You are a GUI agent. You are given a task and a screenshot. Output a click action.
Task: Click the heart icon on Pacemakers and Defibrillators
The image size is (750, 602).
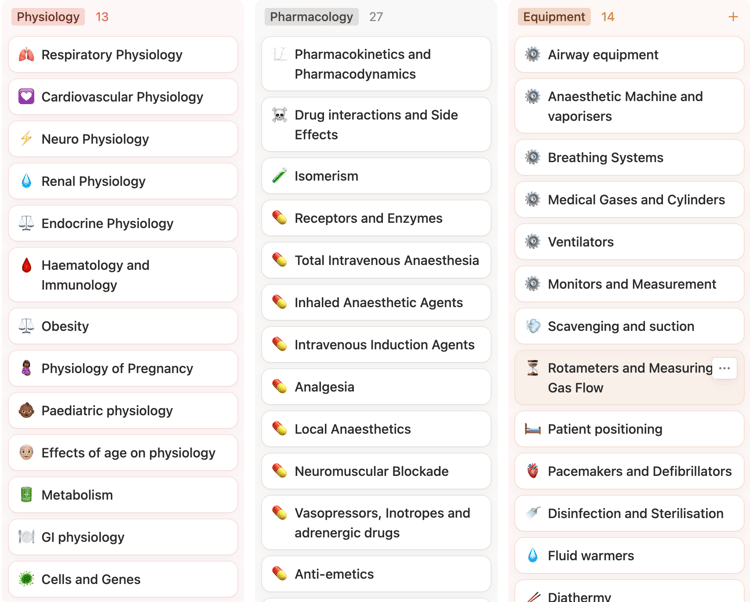[533, 471]
